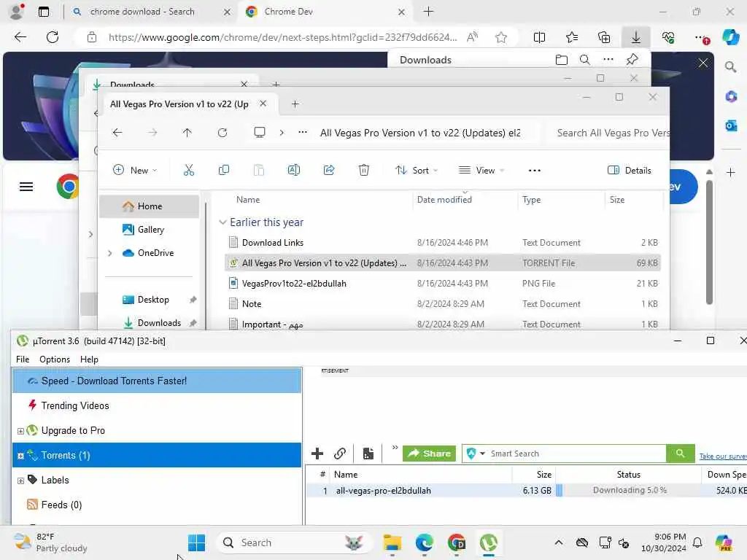Add torrent with the plus icon in uTorrent

317,454
